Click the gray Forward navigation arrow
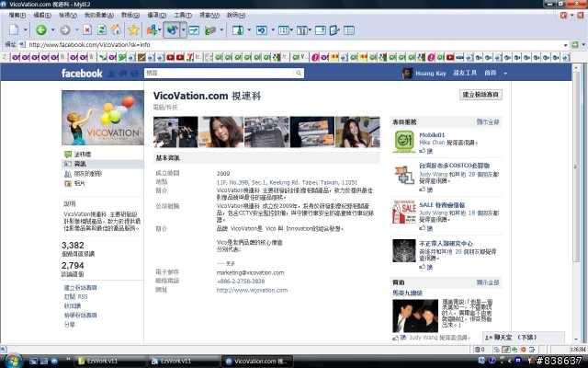The width and height of the screenshot is (588, 368). click(x=65, y=30)
